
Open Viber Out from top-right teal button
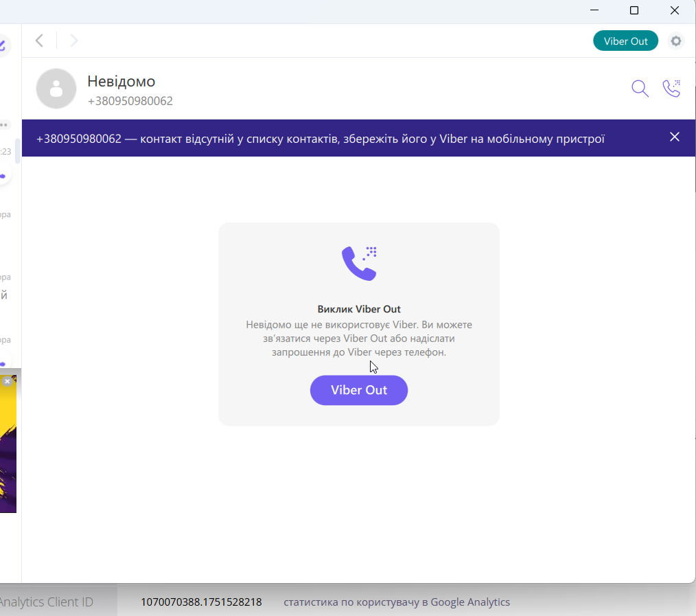(625, 41)
